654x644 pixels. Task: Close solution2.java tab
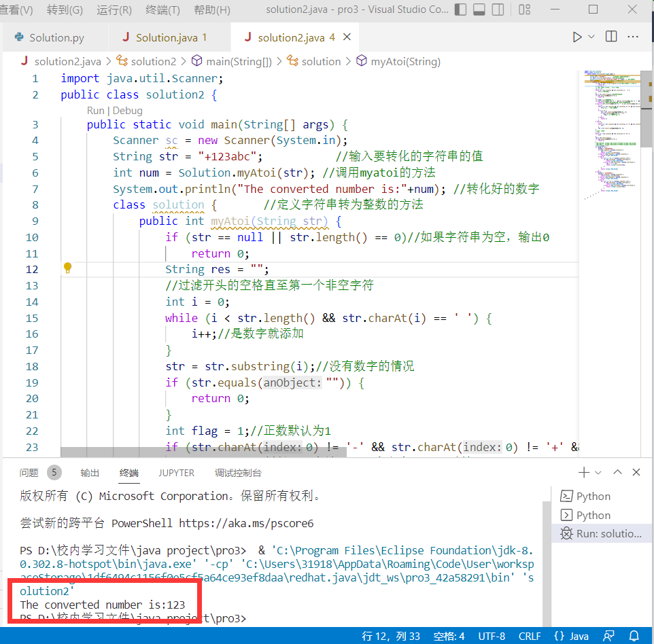pos(347,37)
